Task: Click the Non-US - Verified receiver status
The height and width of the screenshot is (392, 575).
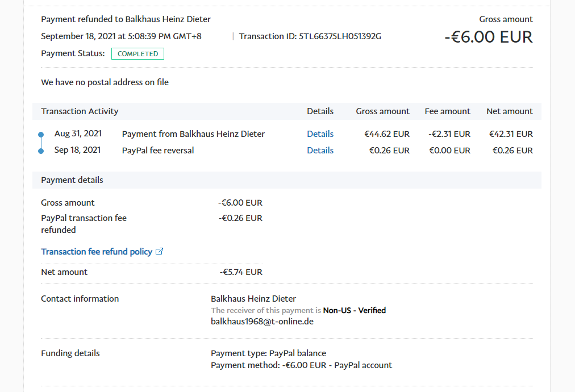Action: click(x=354, y=310)
